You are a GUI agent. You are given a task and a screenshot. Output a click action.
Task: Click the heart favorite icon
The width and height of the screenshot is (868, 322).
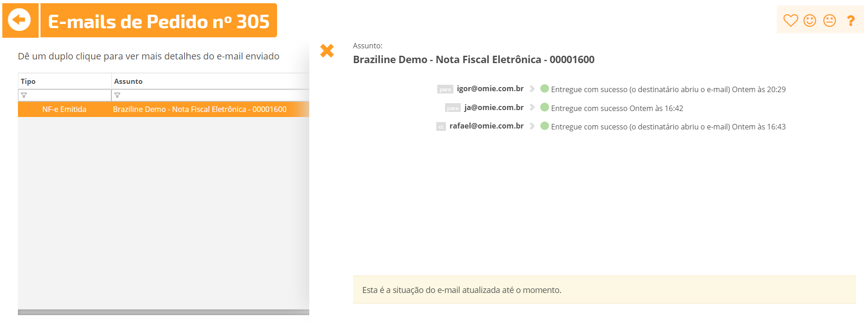790,20
